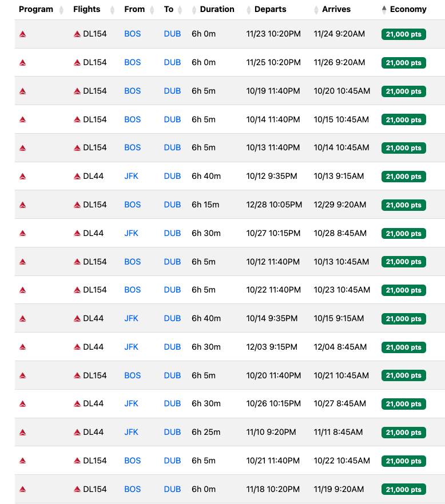This screenshot has height=504, width=445.
Task: Sort results by Economy points column
Action: click(404, 10)
